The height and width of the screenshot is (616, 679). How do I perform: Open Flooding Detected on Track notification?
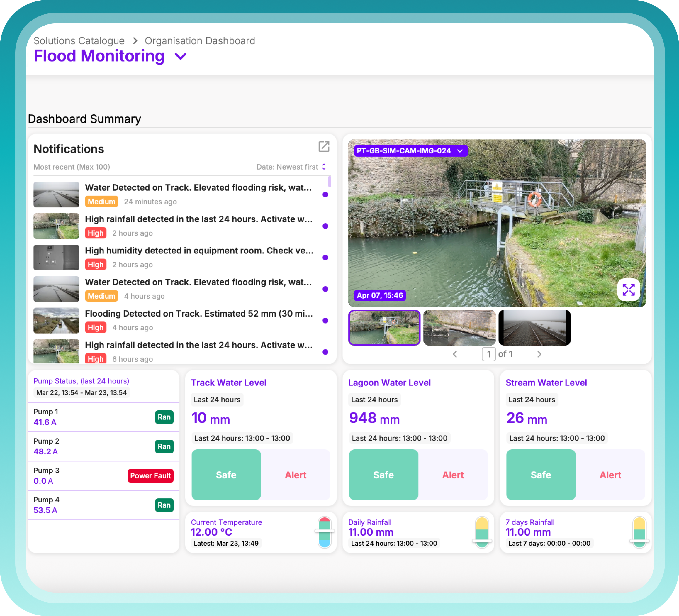[x=199, y=314]
